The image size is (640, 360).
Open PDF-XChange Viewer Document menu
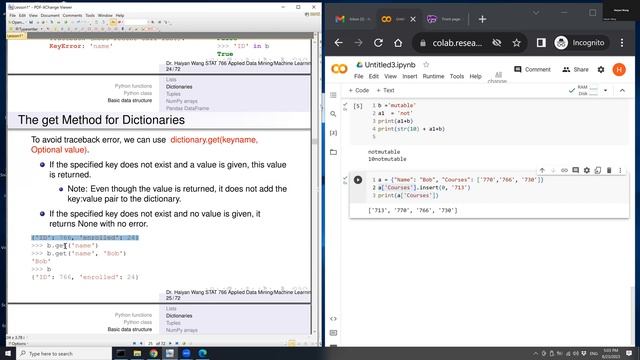pyautogui.click(x=50, y=15)
